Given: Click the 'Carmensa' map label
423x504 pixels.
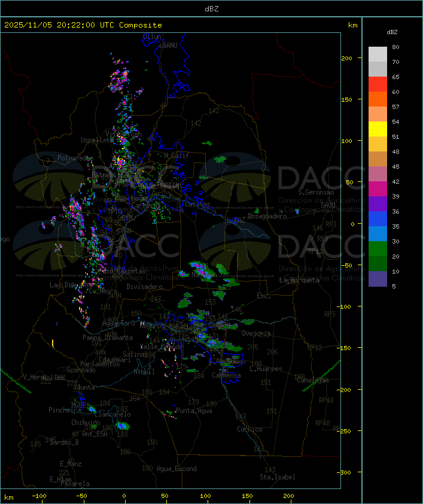Looking at the screenshot, I should 226,375.
